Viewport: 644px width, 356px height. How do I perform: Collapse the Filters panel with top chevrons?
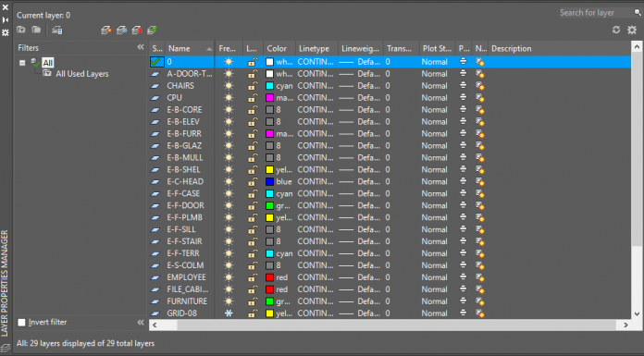[141, 47]
